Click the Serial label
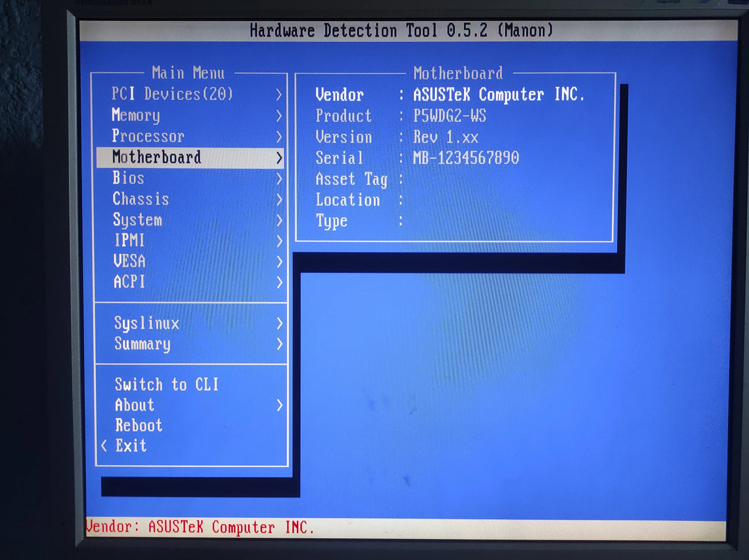Viewport: 749px width, 560px height. click(x=340, y=158)
